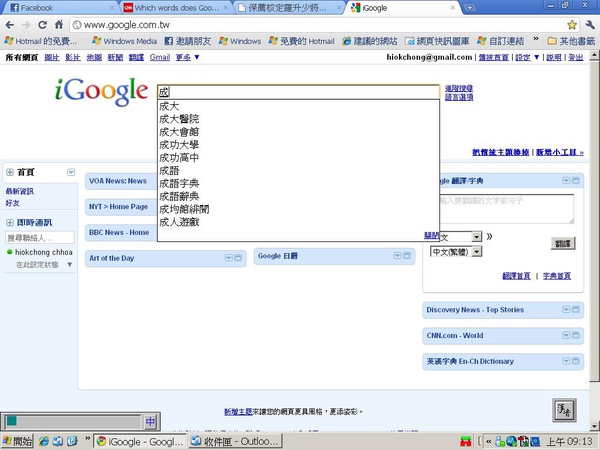Open chat status dropdown arrow
Viewport: 600px width, 450px height.
pyautogui.click(x=70, y=264)
